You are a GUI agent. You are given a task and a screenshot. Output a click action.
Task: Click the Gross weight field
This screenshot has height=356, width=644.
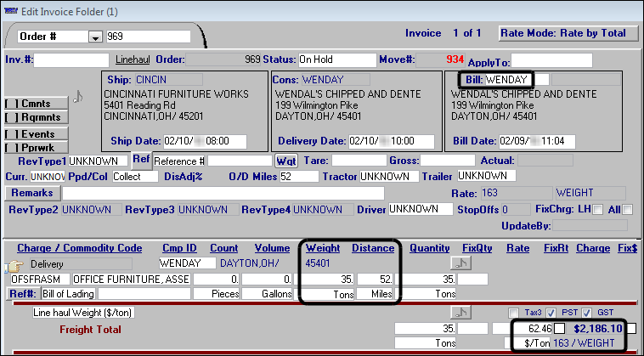pos(447,161)
